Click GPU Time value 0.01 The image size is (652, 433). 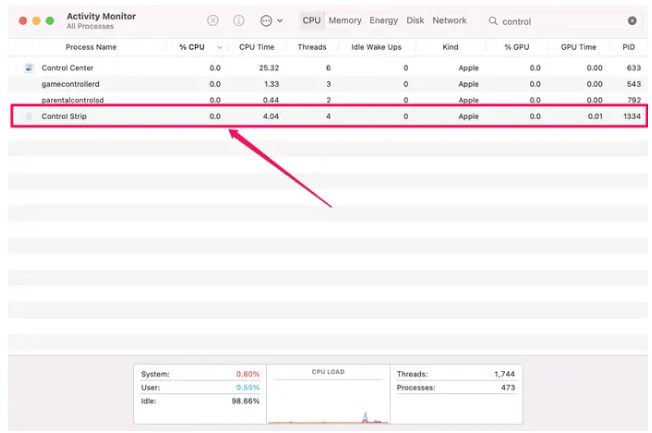point(595,116)
